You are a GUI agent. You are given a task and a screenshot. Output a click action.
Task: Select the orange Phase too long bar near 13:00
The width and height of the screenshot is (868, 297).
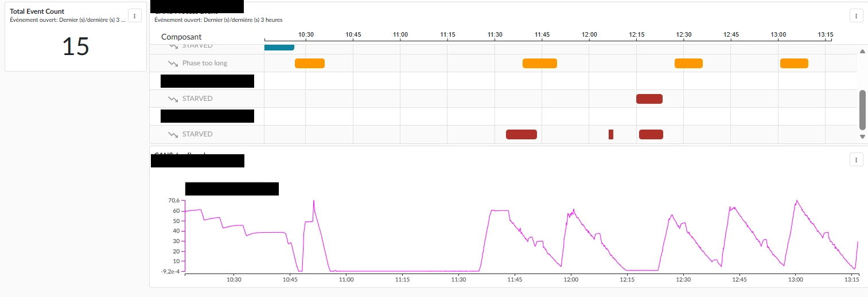point(794,63)
